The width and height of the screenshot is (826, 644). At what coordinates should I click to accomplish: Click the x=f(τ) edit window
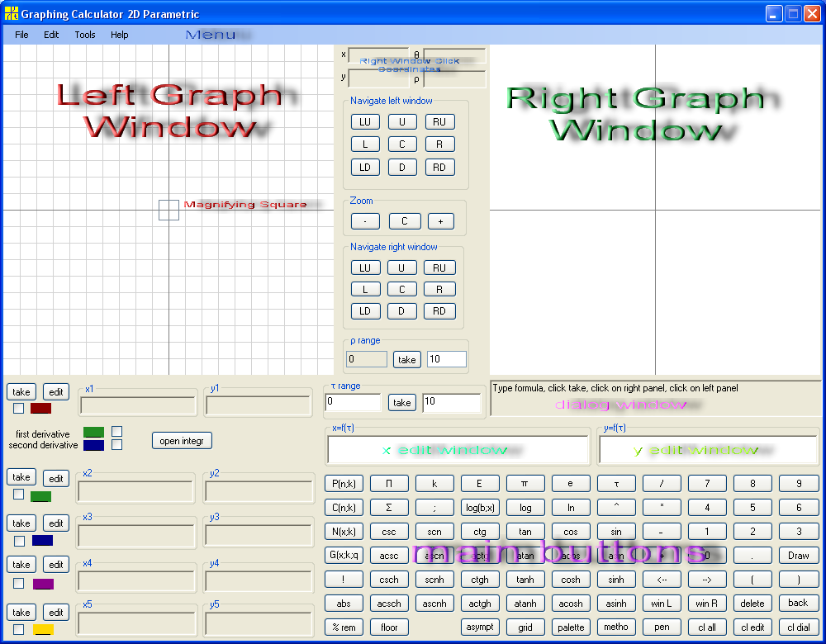458,450
